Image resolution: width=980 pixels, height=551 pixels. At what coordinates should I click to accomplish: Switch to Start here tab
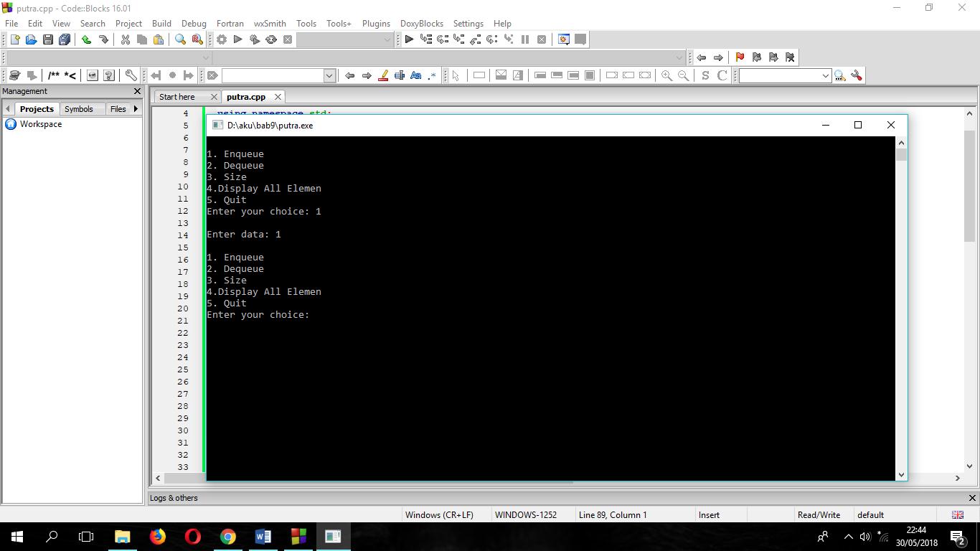[177, 97]
